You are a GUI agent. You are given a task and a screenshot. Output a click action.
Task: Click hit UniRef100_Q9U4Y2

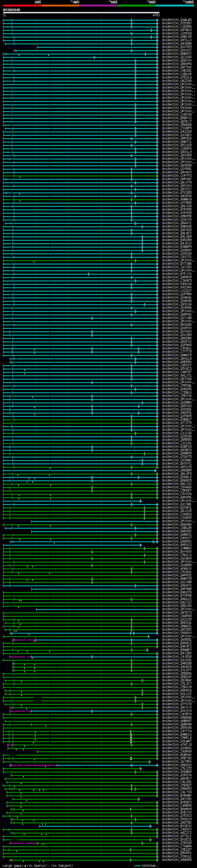(177, 586)
